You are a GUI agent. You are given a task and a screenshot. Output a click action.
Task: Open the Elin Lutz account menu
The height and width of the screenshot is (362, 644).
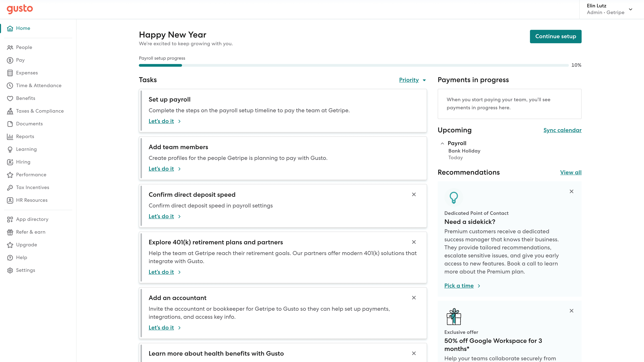coord(611,9)
